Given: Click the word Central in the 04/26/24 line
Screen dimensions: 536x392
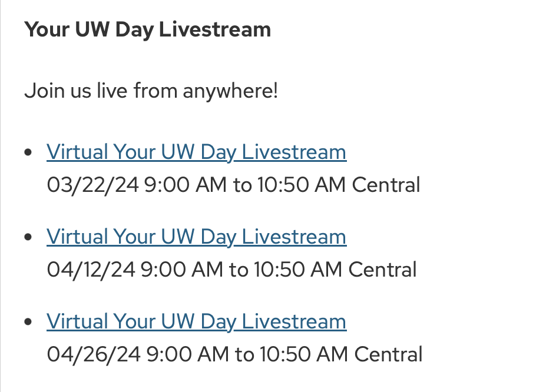Looking at the screenshot, I should pyautogui.click(x=389, y=354).
